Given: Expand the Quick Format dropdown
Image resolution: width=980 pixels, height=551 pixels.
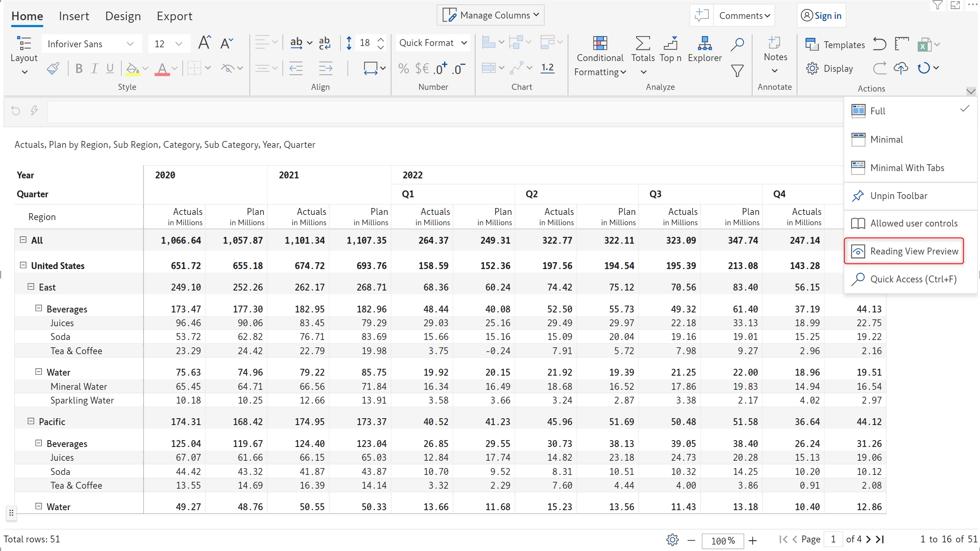Looking at the screenshot, I should pos(433,43).
